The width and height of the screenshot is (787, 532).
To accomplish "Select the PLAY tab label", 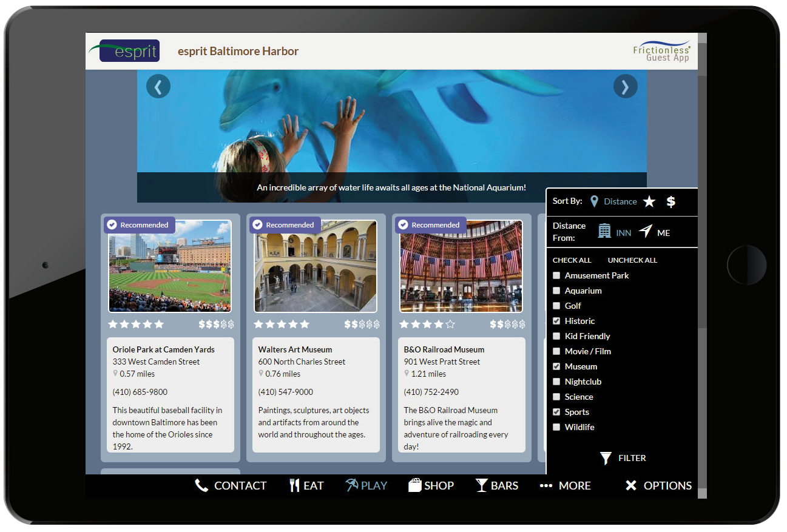I will tap(374, 486).
